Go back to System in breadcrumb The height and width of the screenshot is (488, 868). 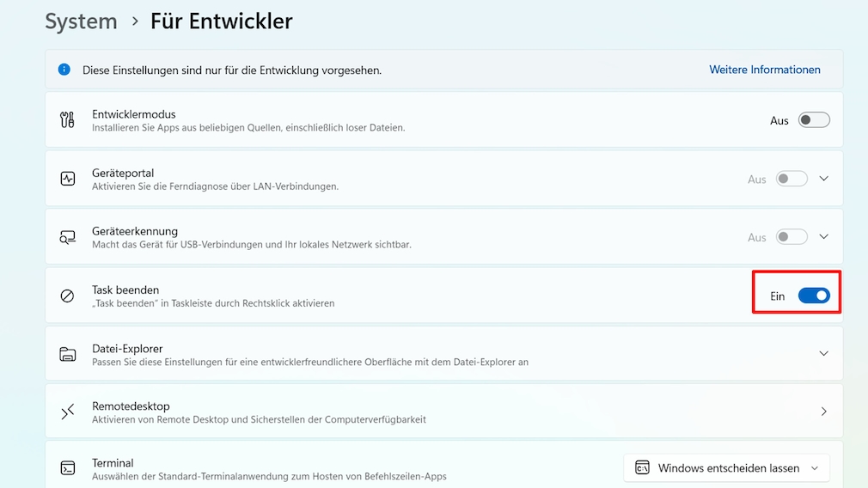click(81, 21)
